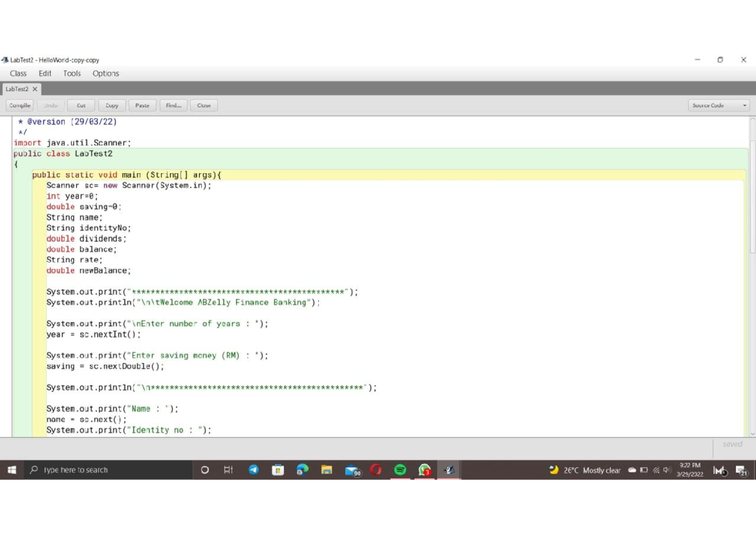Click the 'public class LabTest2' line
This screenshot has height=534, width=756.
coord(63,154)
